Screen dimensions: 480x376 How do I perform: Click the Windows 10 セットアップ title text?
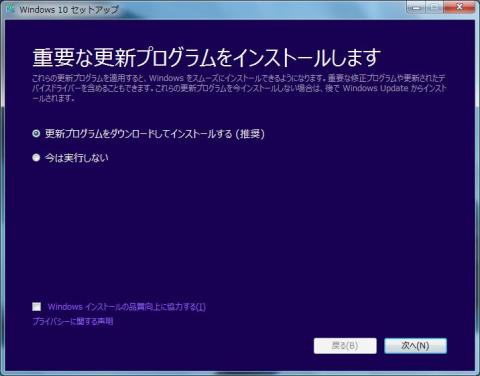[69, 10]
